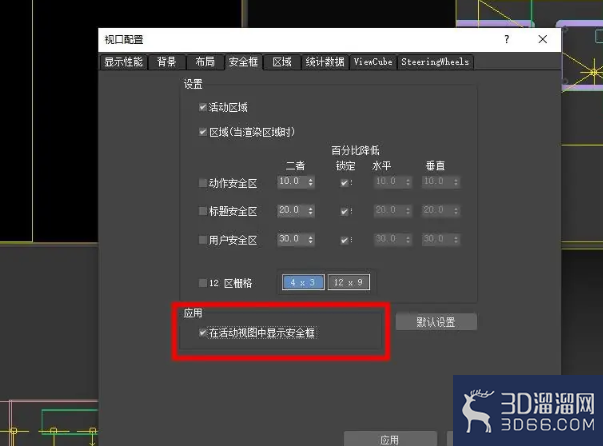Switch to the 显示性能 tab
This screenshot has width=603, height=446.
point(123,62)
